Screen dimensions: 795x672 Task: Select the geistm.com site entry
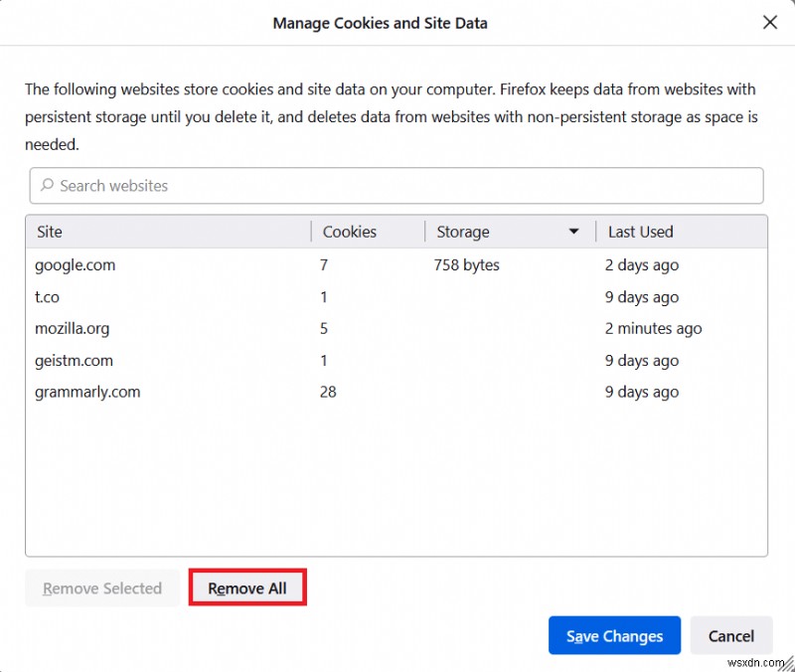pyautogui.click(x=73, y=361)
